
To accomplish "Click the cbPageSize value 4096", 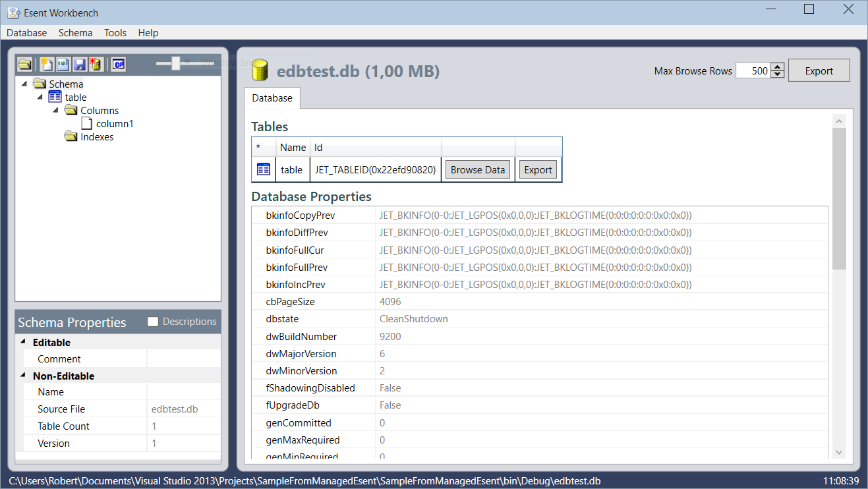I will pyautogui.click(x=390, y=301).
